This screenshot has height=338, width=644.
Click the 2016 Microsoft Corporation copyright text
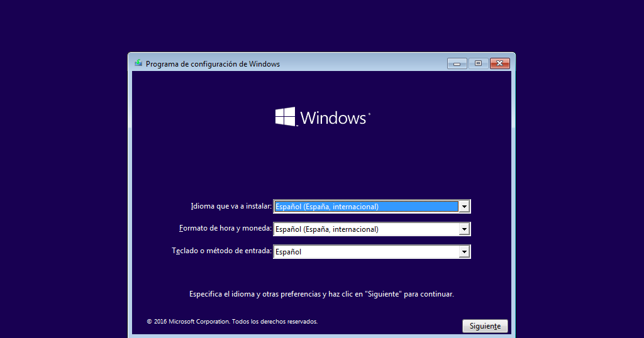point(232,322)
